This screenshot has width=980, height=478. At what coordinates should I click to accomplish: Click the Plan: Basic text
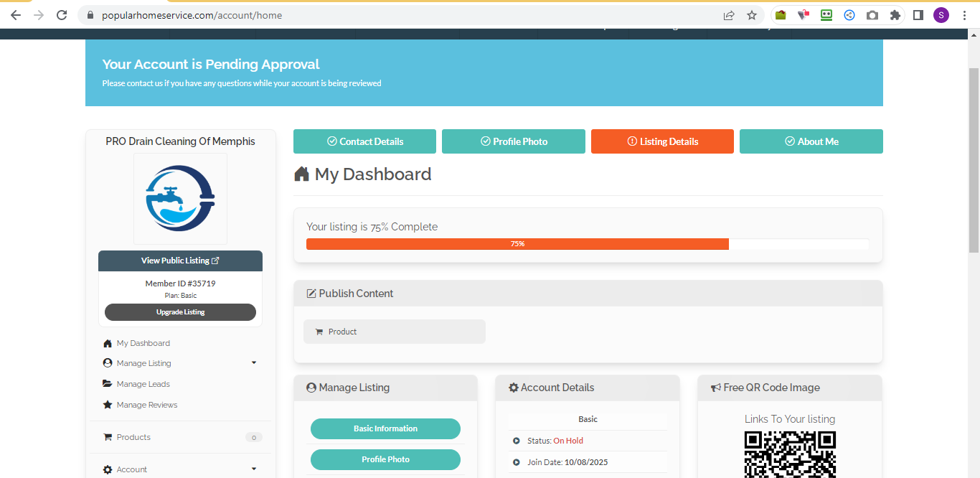click(180, 296)
